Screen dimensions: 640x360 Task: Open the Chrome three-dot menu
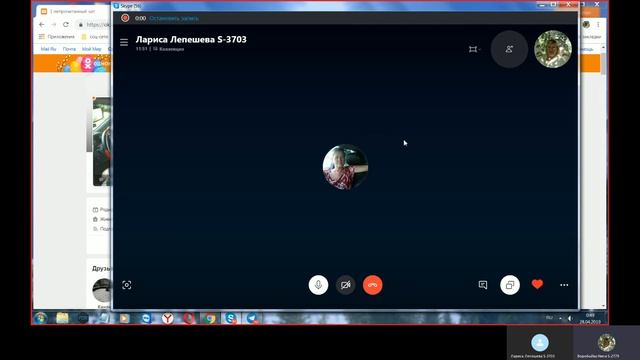tap(598, 24)
